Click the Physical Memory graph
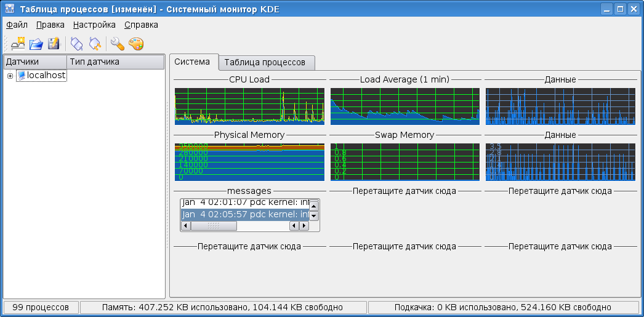 pos(249,163)
